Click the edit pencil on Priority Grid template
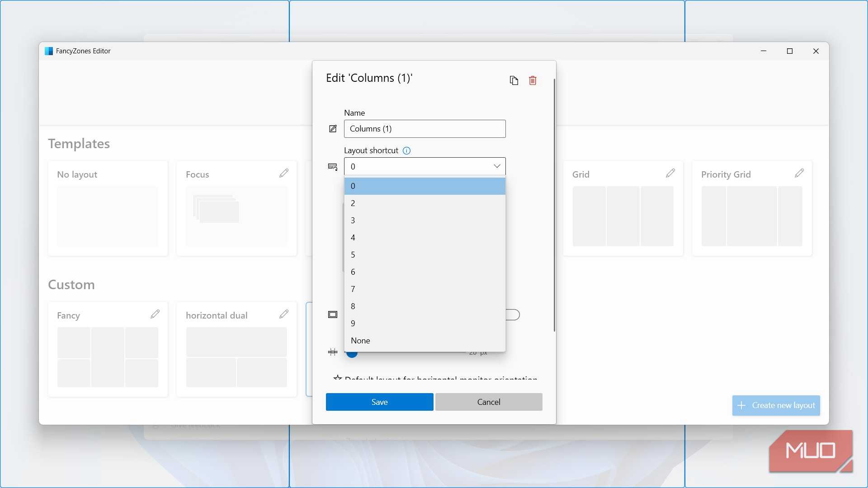This screenshot has width=868, height=488. (x=799, y=173)
